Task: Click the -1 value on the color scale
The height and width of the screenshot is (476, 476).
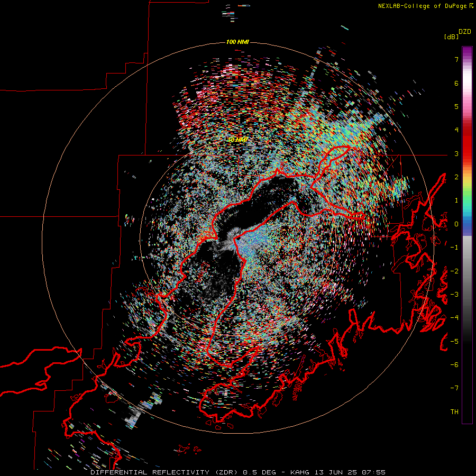Action: pos(454,248)
